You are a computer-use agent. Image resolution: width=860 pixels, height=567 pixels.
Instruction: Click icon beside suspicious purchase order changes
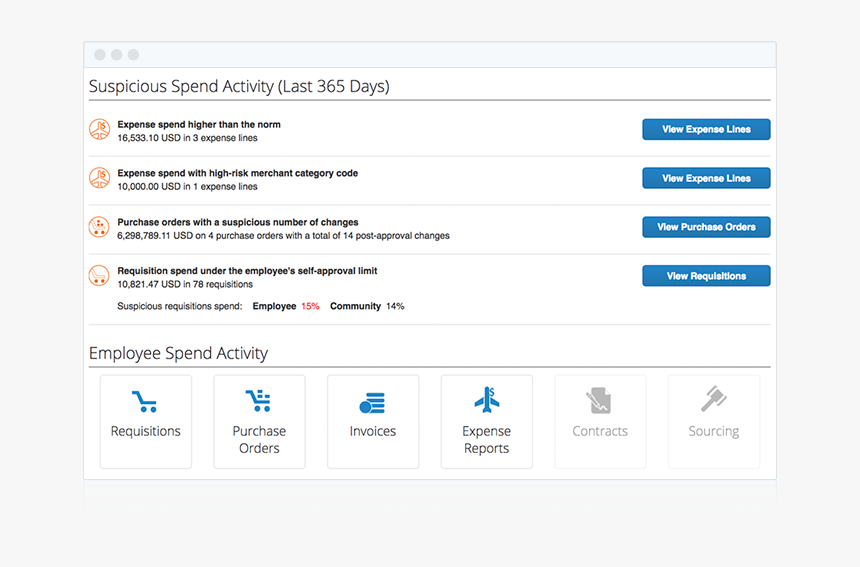pos(99,228)
